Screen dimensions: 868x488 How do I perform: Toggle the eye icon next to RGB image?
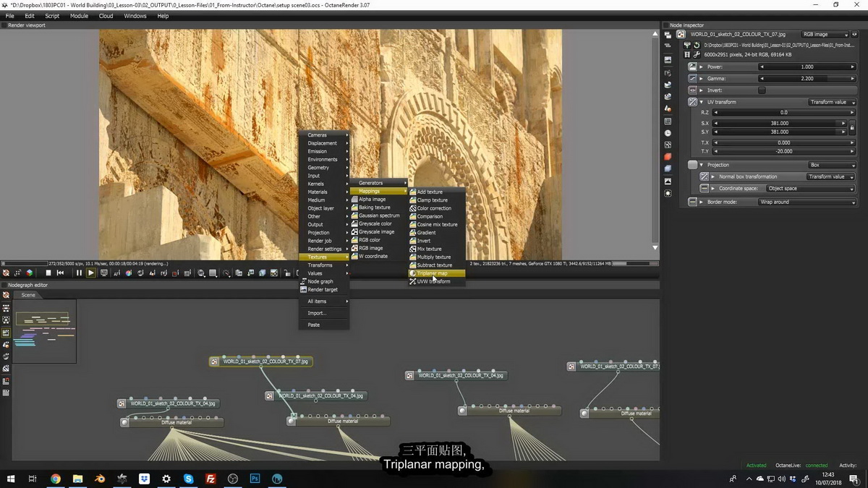(854, 34)
